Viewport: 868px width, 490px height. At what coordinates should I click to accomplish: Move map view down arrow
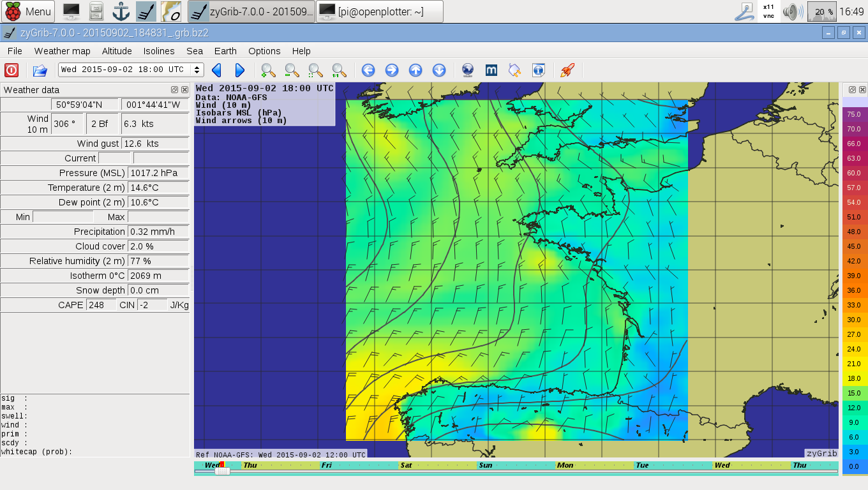tap(439, 70)
